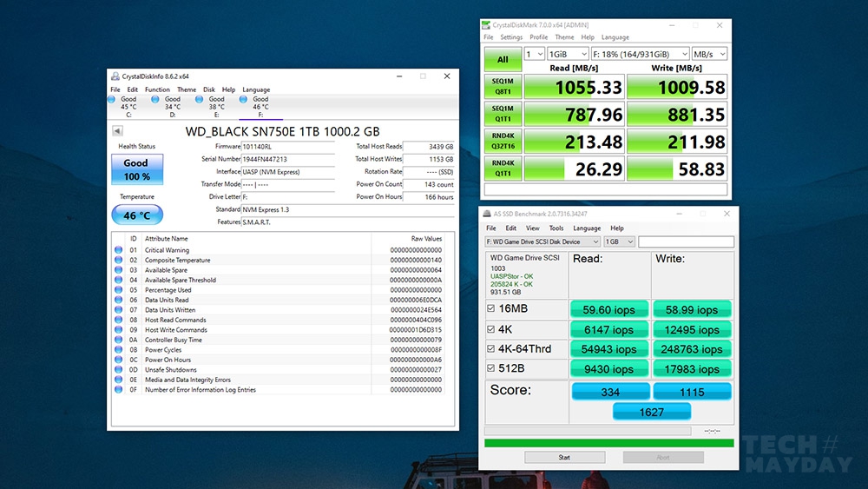This screenshot has height=489, width=868.
Task: Click the Composite Temperature status orb
Action: click(118, 260)
